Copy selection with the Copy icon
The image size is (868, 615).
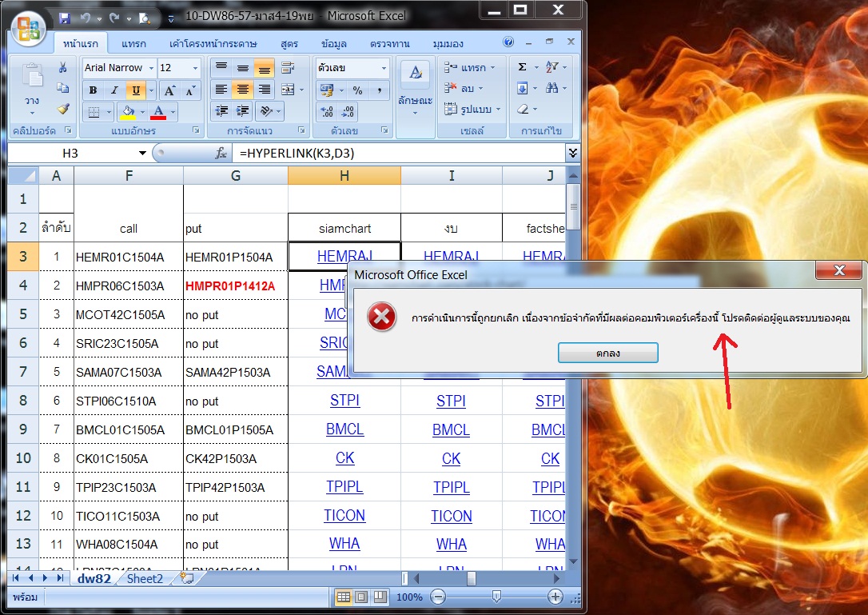pos(63,88)
